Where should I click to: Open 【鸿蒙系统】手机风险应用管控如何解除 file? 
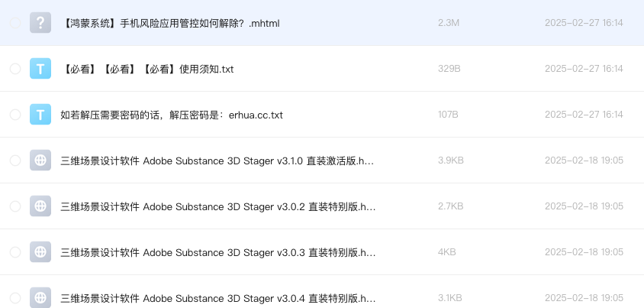click(170, 24)
